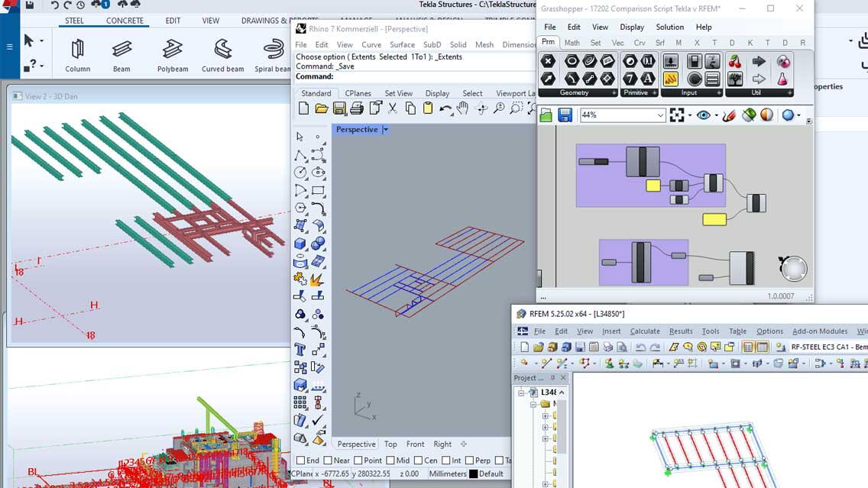Open RFEM's Calculate menu
This screenshot has height=488, width=868.
pos(645,331)
